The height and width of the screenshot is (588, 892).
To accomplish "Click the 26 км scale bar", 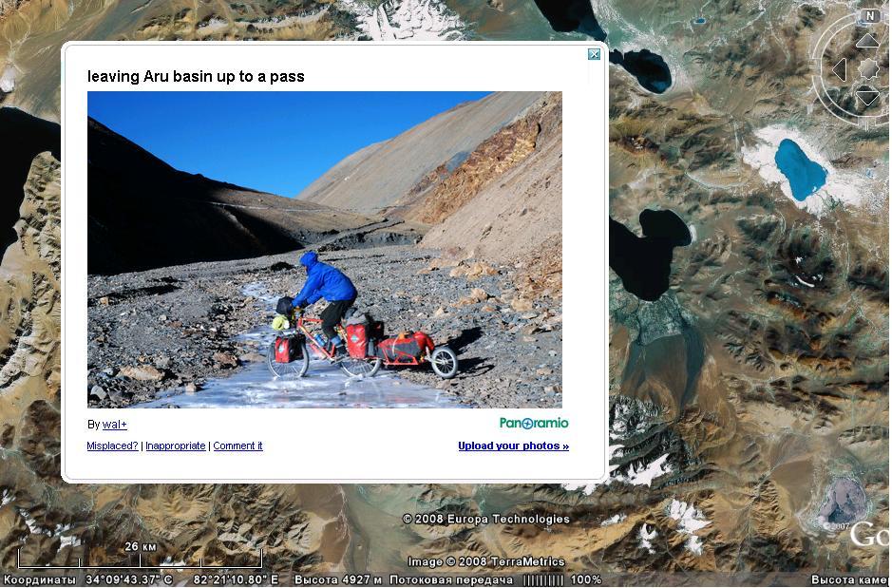I will tap(140, 558).
